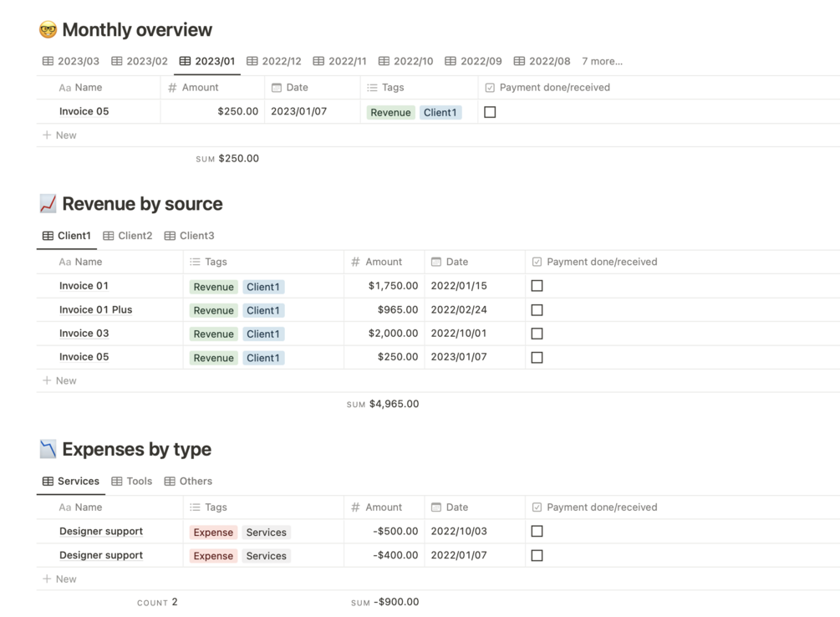Click the Name text icon in Expenses table header
The image size is (840, 617).
[x=64, y=507]
